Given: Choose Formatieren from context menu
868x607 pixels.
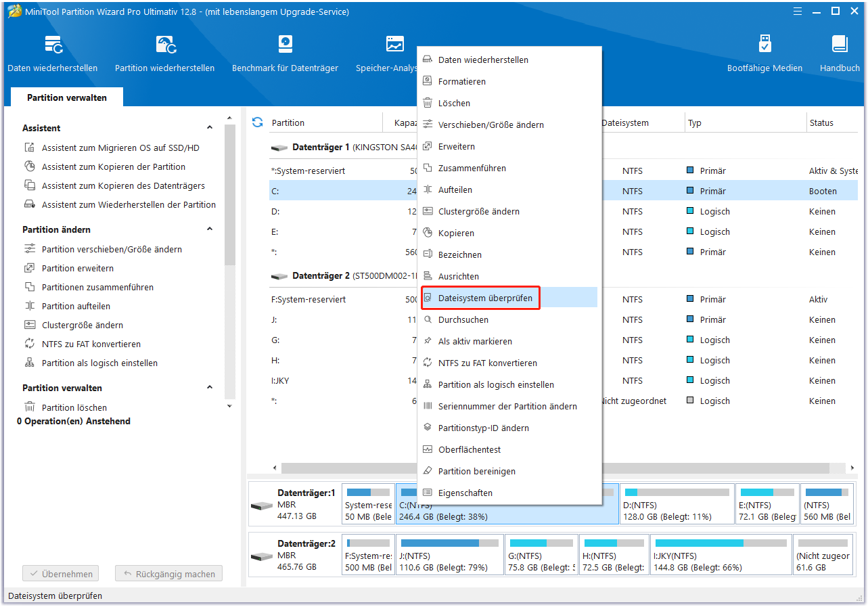Looking at the screenshot, I should point(509,81).
